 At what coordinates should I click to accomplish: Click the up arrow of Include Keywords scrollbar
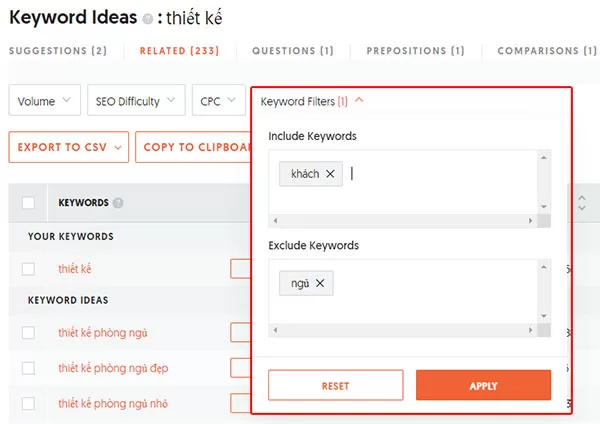(544, 158)
